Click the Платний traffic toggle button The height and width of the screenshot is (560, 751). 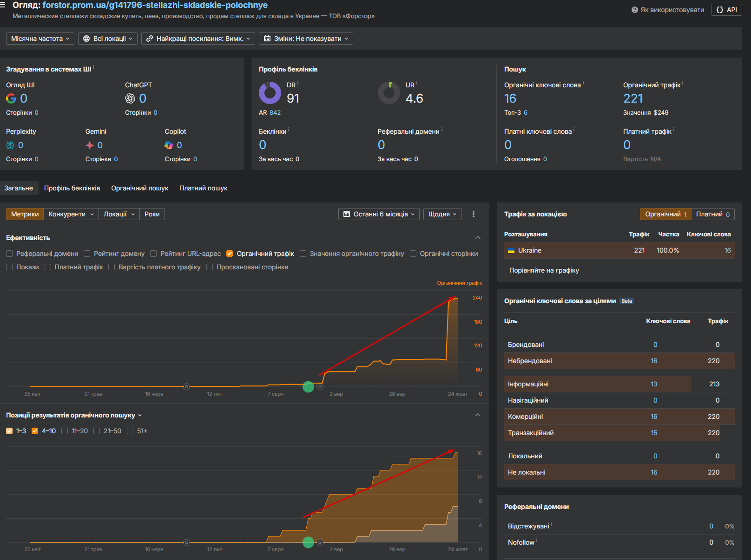click(x=712, y=214)
